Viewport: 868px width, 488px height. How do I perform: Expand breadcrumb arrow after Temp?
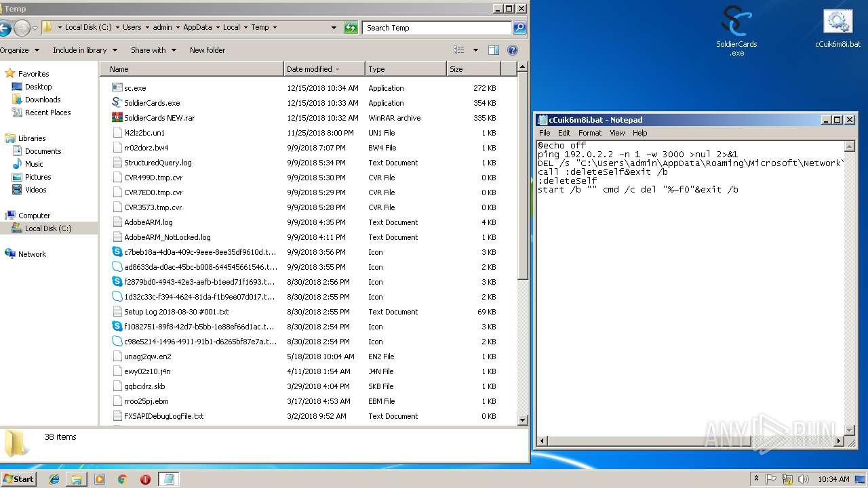tap(275, 28)
